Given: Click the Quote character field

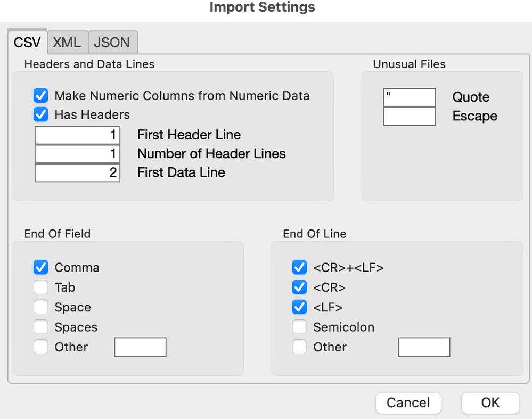Looking at the screenshot, I should tap(409, 97).
